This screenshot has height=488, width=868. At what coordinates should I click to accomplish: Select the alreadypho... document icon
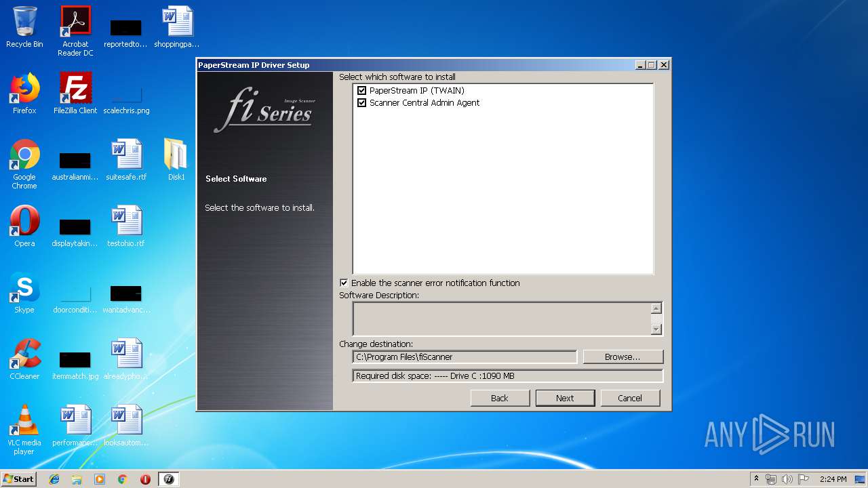pos(126,359)
